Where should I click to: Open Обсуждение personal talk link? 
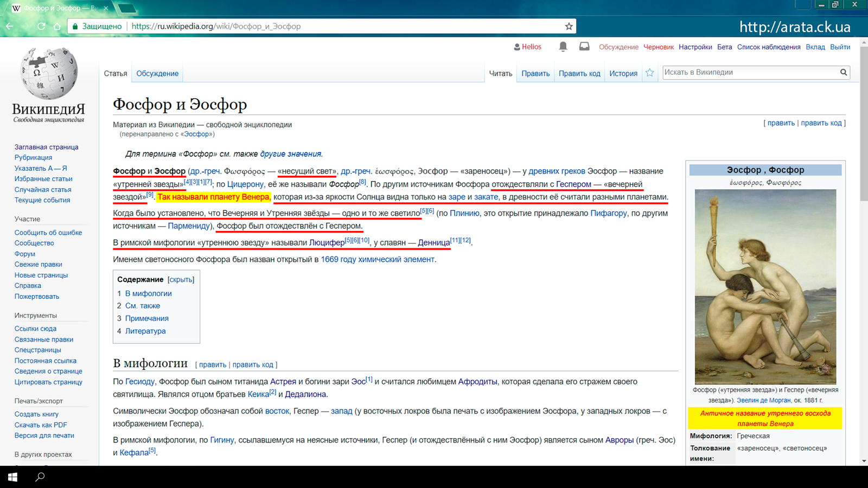pos(618,47)
